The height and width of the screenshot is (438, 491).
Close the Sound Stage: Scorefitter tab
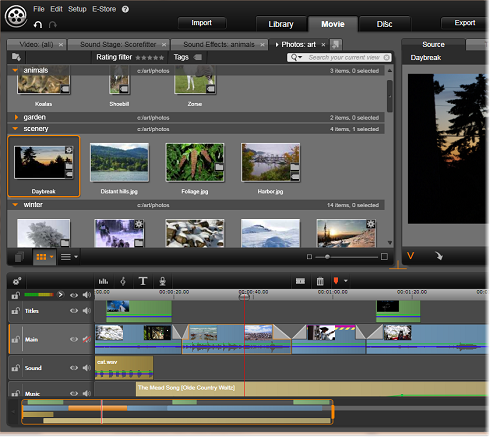coord(164,44)
